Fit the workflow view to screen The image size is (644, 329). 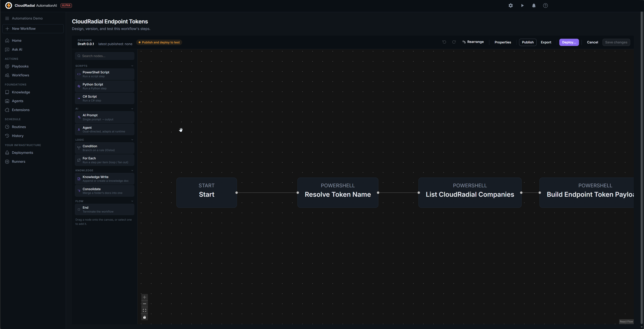click(145, 310)
